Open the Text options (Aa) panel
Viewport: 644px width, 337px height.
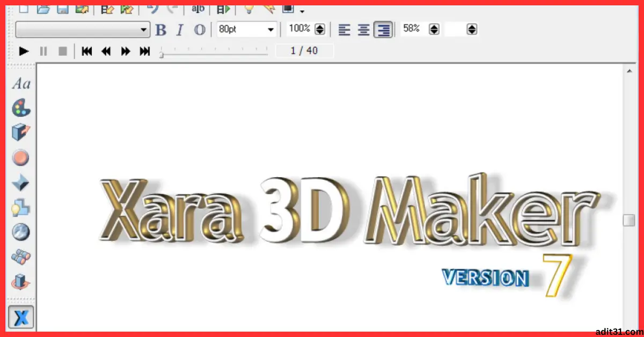[21, 84]
